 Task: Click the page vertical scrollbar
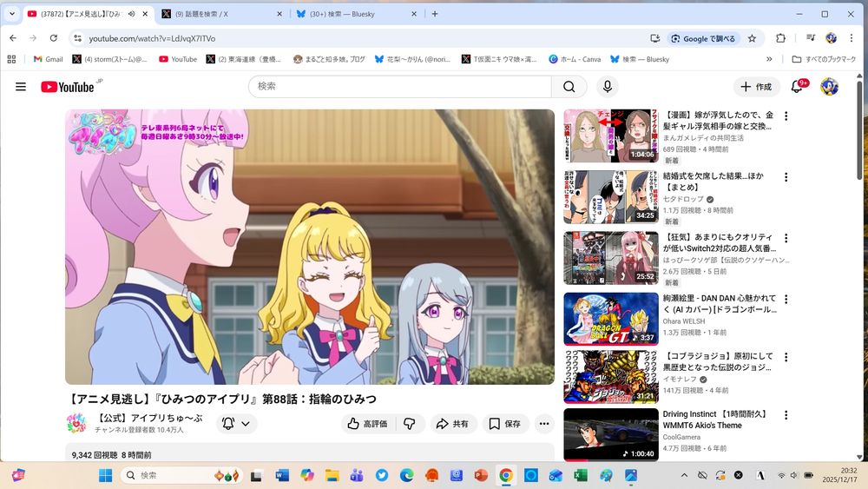coord(859,130)
